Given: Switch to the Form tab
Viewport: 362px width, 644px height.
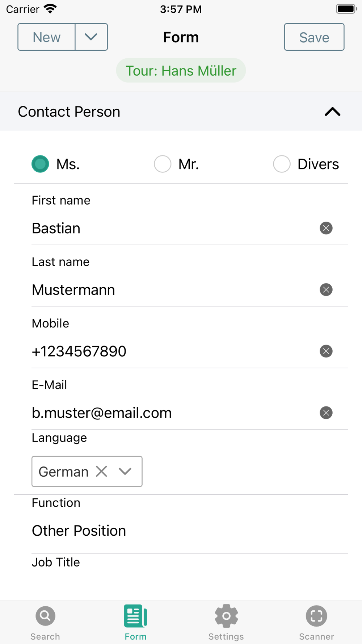Looking at the screenshot, I should coord(136,623).
